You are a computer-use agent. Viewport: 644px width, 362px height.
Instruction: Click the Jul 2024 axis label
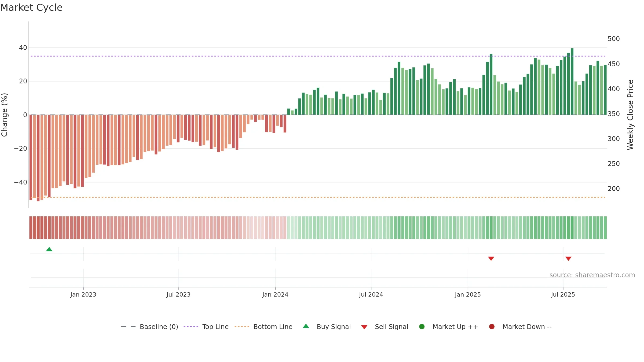pos(371,294)
